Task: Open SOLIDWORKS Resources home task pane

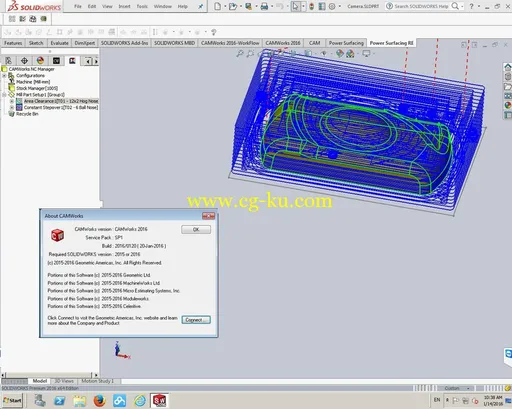Action: [x=508, y=67]
